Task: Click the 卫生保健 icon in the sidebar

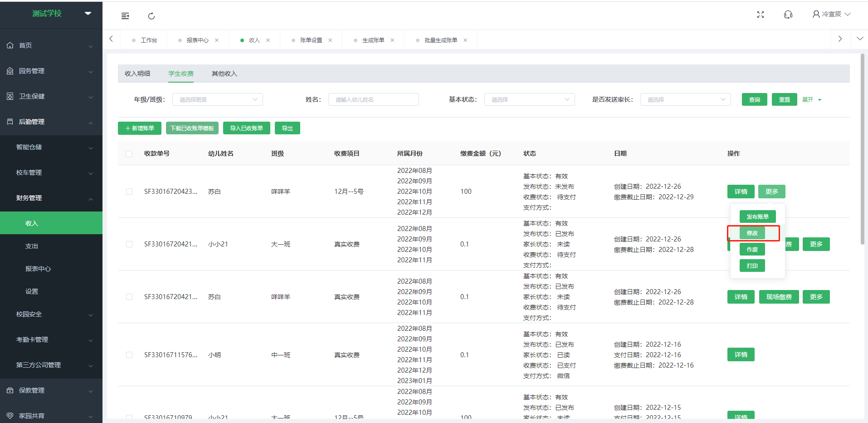Action: pyautogui.click(x=10, y=96)
